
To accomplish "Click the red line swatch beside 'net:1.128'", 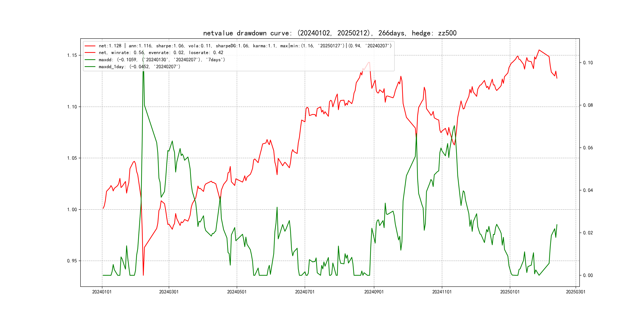I will 90,46.
